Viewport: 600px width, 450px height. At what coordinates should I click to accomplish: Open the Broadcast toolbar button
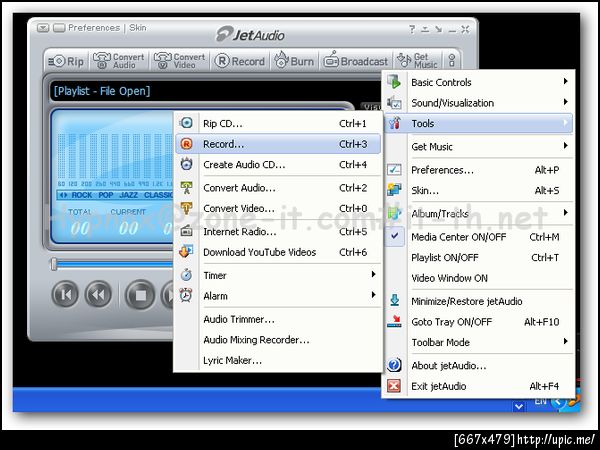coord(355,61)
